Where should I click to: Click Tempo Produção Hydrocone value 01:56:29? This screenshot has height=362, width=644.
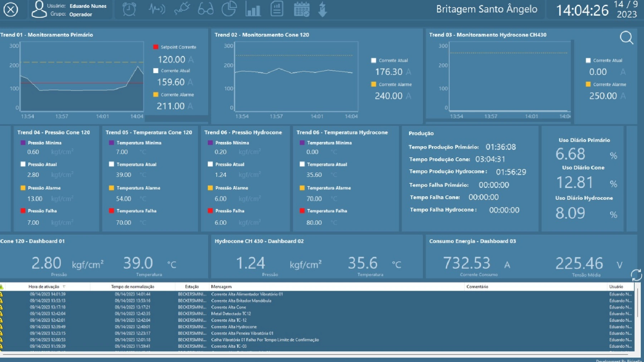click(x=511, y=172)
